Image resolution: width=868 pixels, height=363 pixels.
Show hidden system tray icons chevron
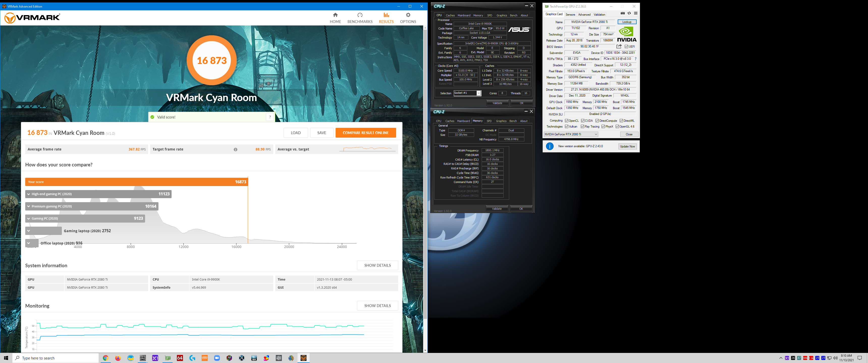pos(781,358)
